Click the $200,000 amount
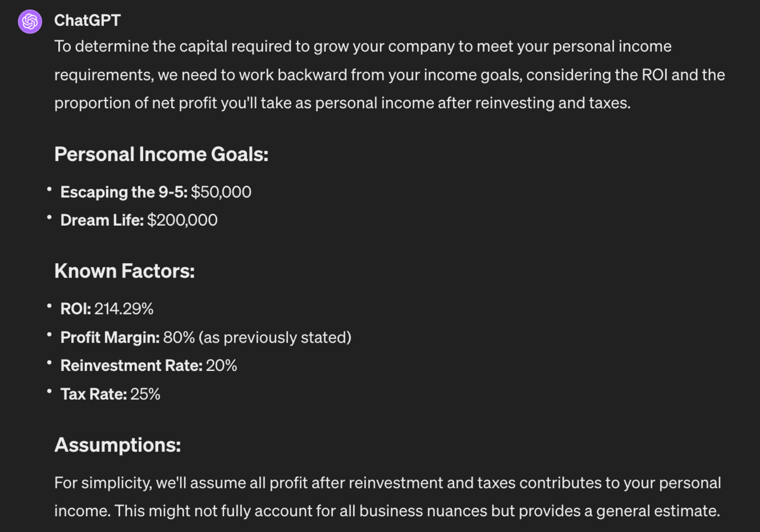The image size is (760, 532). (182, 220)
